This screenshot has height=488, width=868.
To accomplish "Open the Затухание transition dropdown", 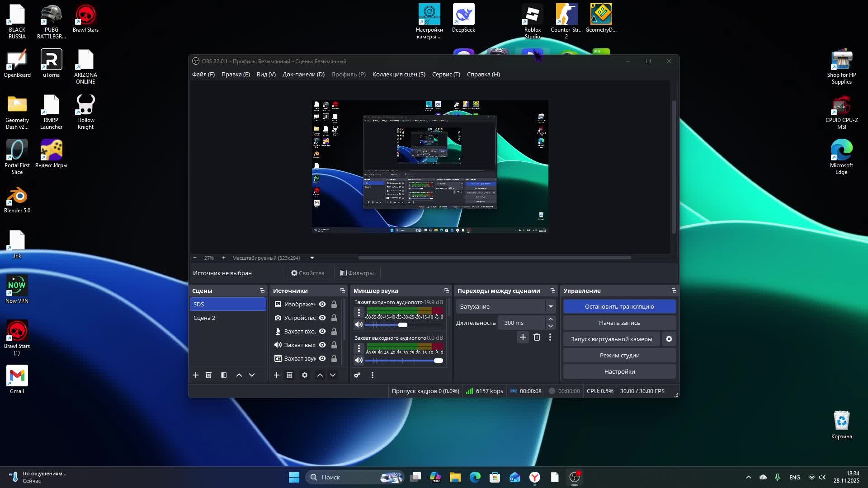I will (x=551, y=306).
